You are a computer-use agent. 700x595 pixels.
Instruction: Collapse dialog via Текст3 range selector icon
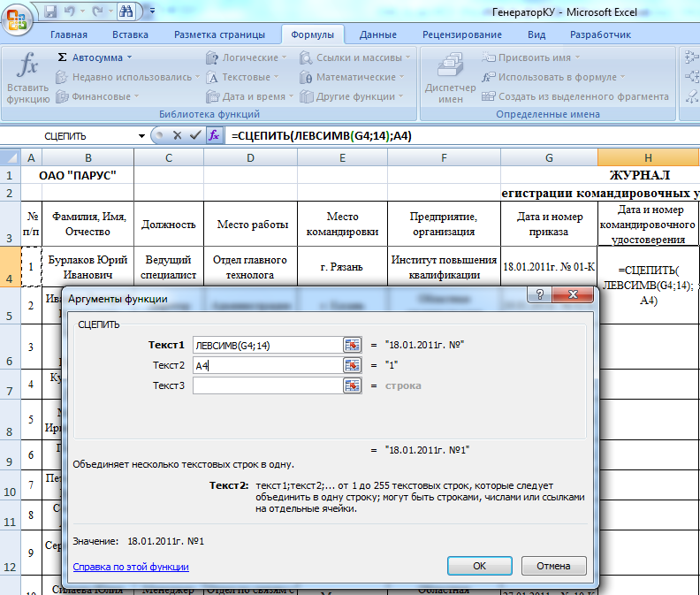[x=353, y=385]
